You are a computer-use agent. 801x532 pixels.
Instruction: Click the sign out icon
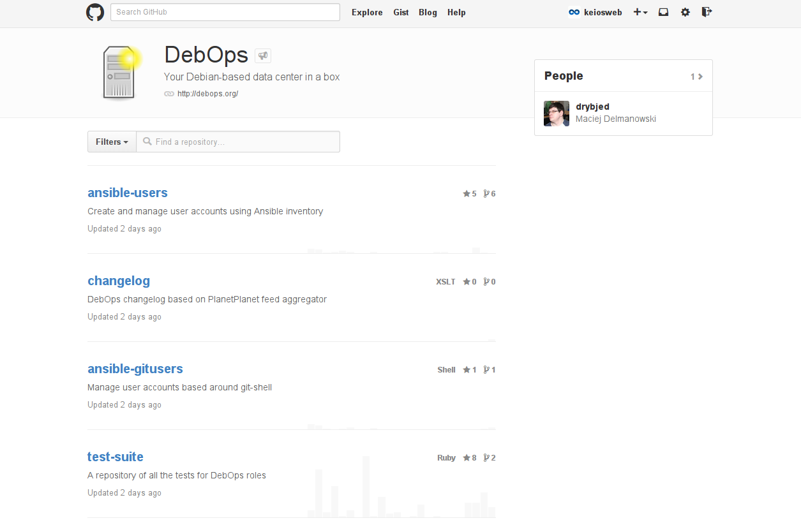pyautogui.click(x=707, y=12)
